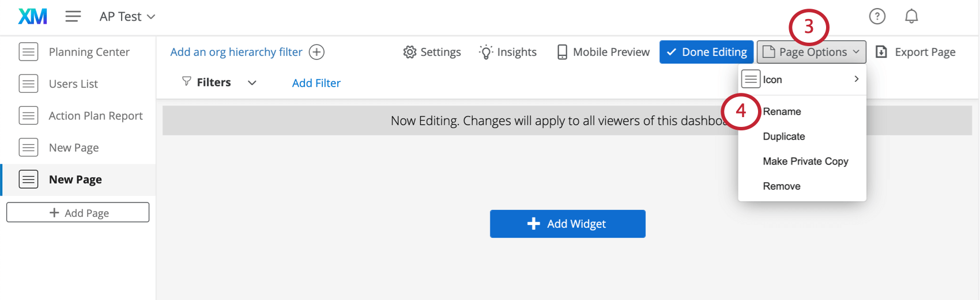Click the Add Filter link
Viewport: 980px width, 300px height.
tap(316, 83)
